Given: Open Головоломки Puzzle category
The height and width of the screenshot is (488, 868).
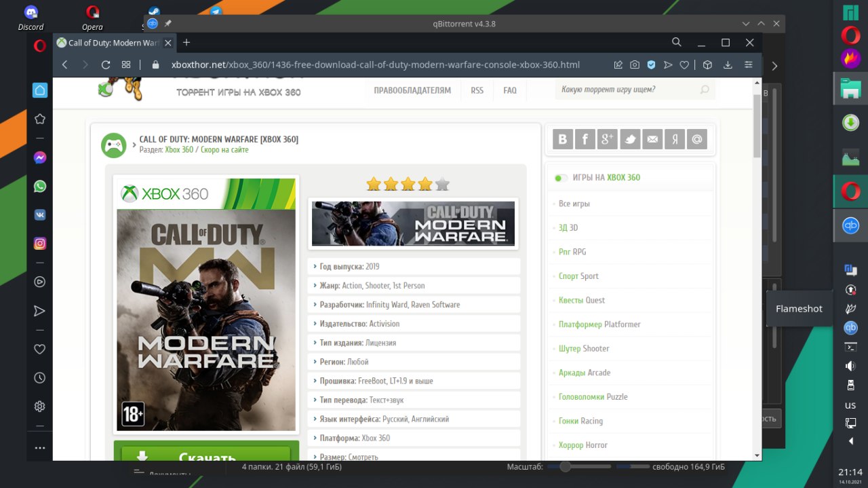Looking at the screenshot, I should [593, 397].
